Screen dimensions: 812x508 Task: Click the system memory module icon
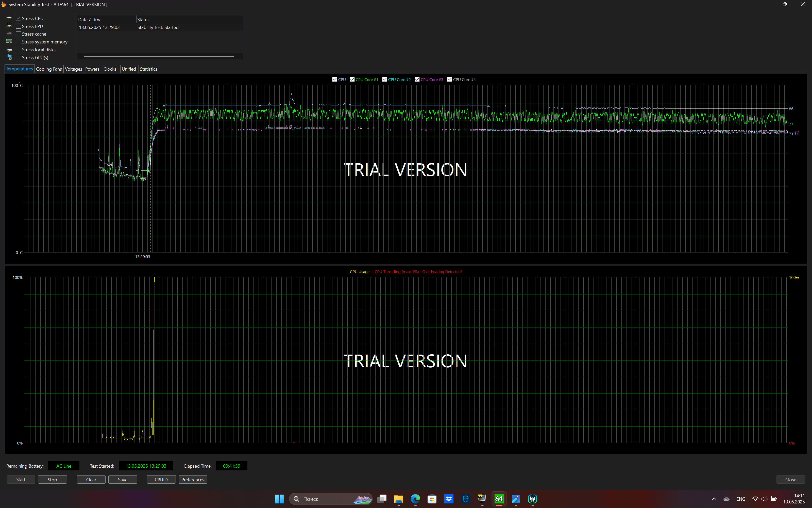click(9, 41)
